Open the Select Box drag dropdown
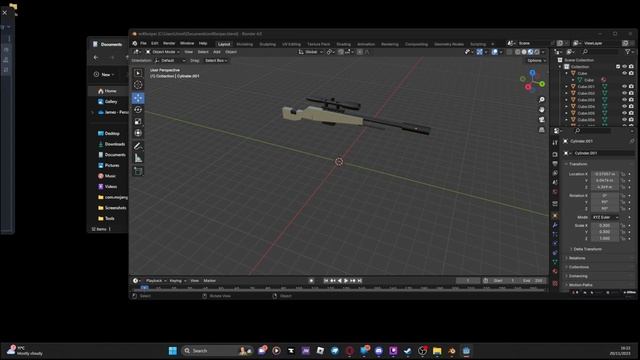Viewport: 640px width, 360px height. (x=216, y=60)
